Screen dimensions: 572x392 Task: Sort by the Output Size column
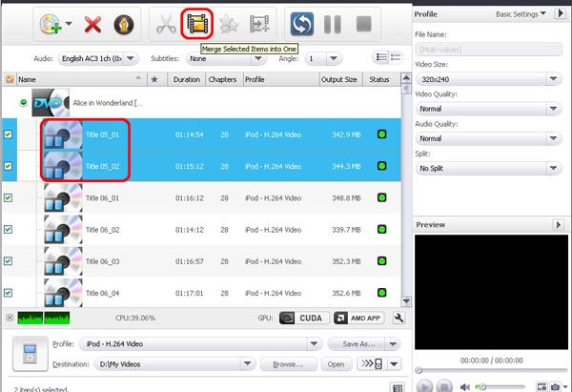(x=339, y=79)
